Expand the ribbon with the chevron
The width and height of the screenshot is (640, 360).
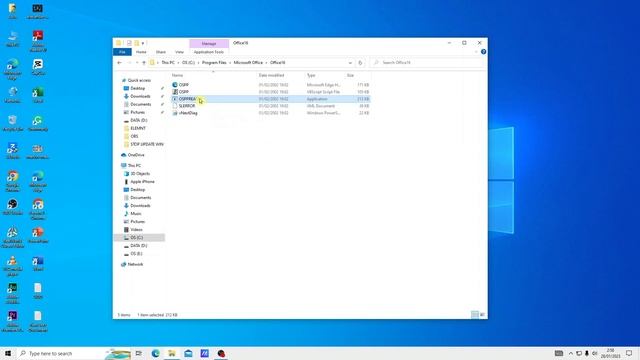point(476,52)
